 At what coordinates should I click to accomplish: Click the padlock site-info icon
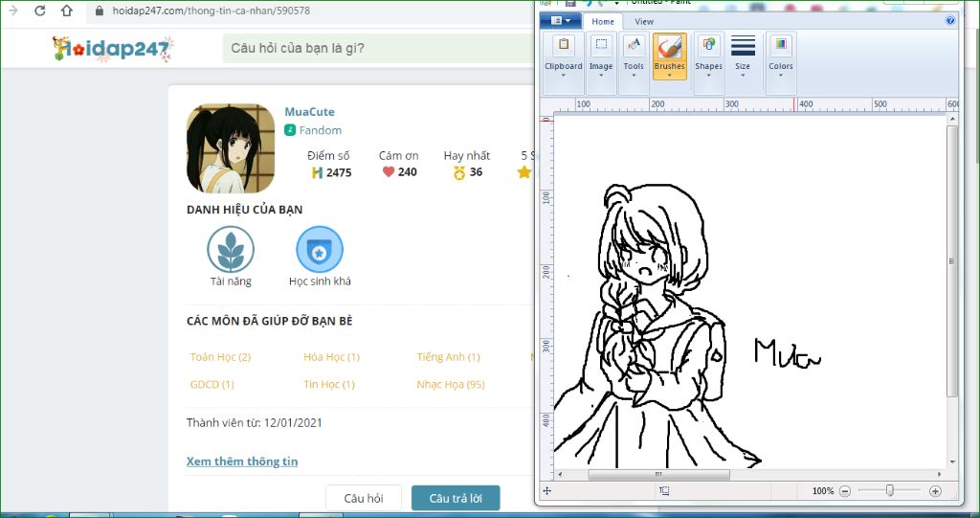tap(99, 11)
